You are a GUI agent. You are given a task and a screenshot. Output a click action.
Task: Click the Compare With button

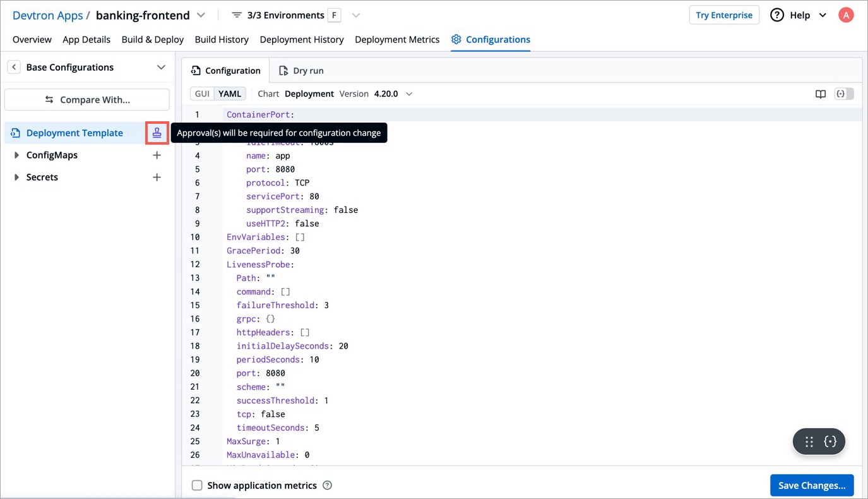point(87,100)
